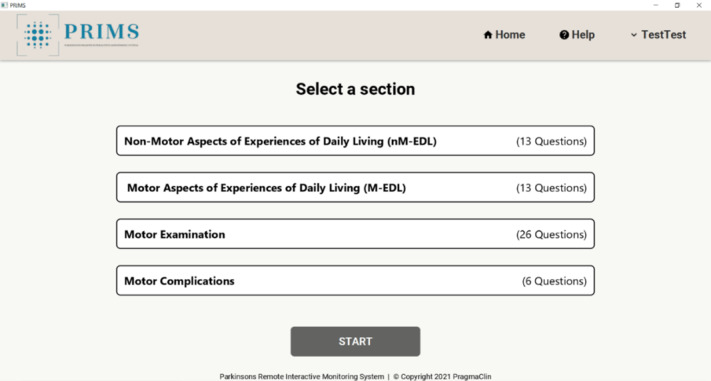Click the PRIMS dotted logo icon

[38, 35]
